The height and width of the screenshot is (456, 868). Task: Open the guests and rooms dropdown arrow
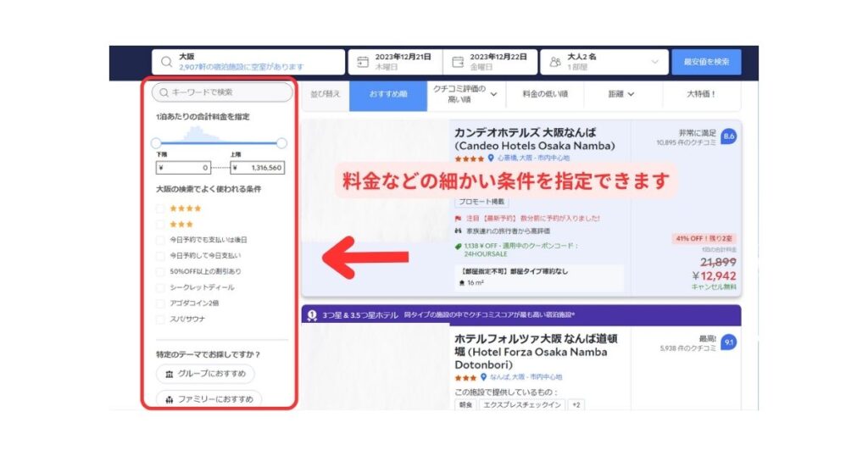point(655,62)
